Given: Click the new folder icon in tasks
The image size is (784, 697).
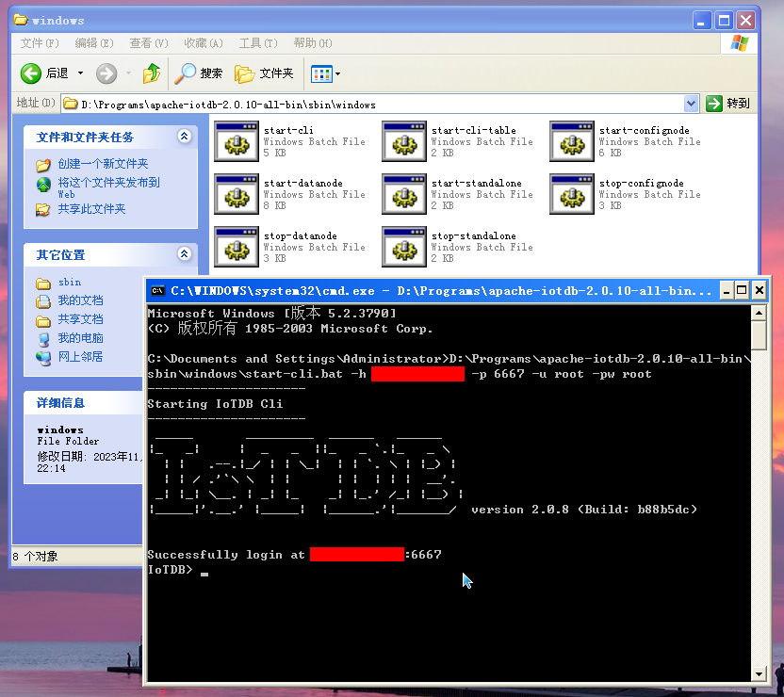Looking at the screenshot, I should click(43, 165).
